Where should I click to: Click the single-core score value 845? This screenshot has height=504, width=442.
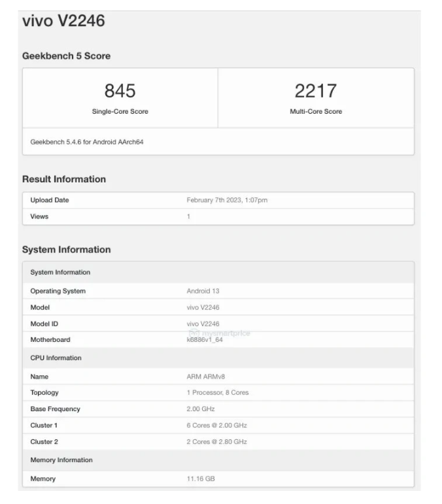coord(120,91)
